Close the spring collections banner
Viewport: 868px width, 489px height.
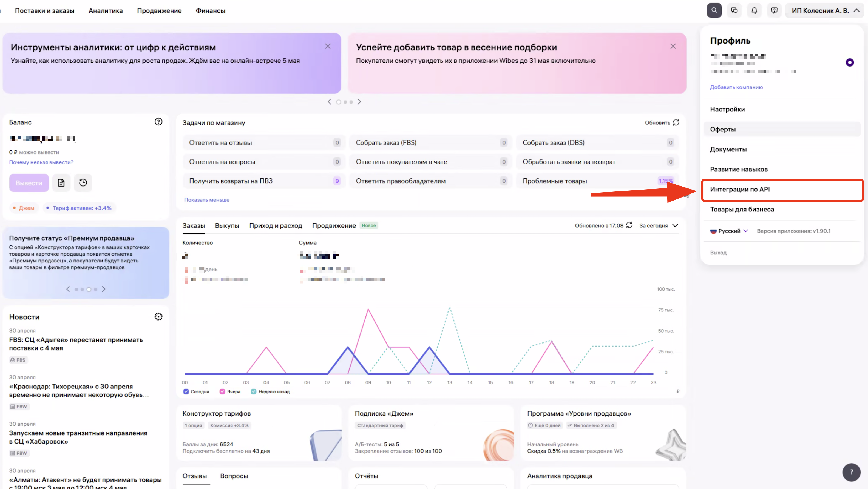673,47
